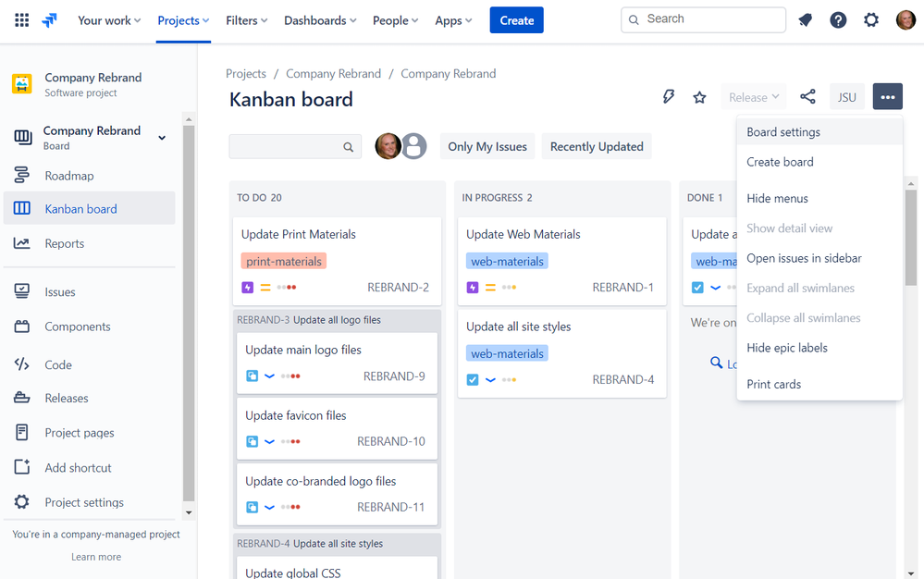This screenshot has height=579, width=924.
Task: Expand the Projects dropdown
Action: 183,20
